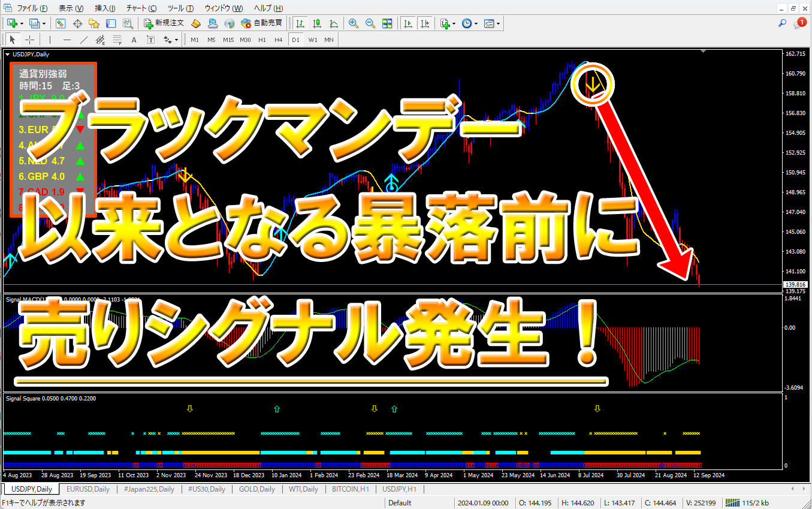812x509 pixels.
Task: Activate the standard cursor mode
Action: point(13,40)
